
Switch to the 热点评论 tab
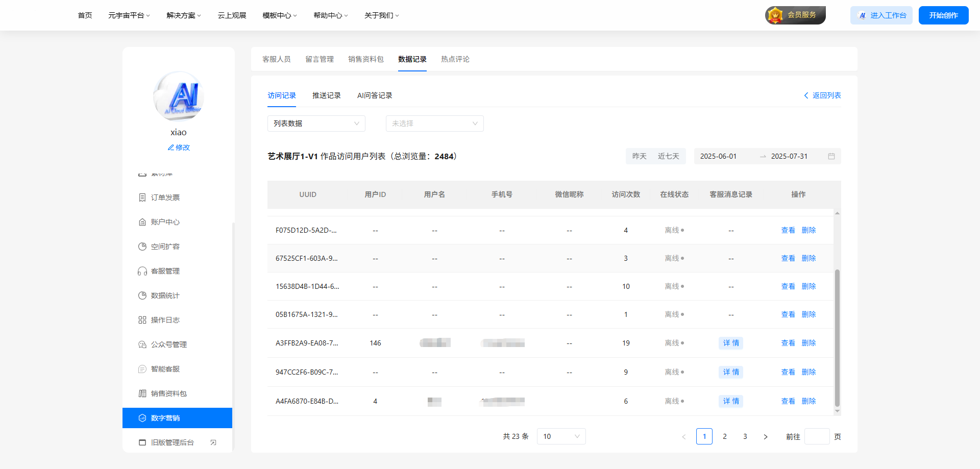pos(455,59)
